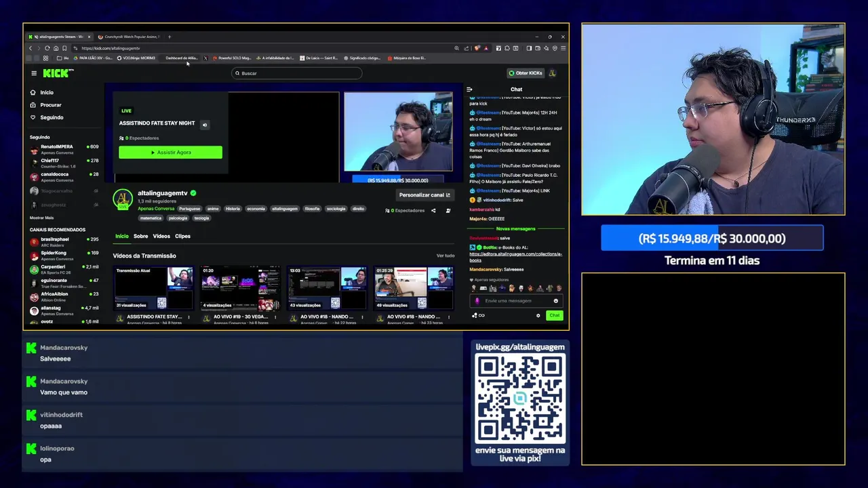The width and height of the screenshot is (868, 488).
Task: Open the 01:25:29 duration video thumbnail
Action: point(414,288)
